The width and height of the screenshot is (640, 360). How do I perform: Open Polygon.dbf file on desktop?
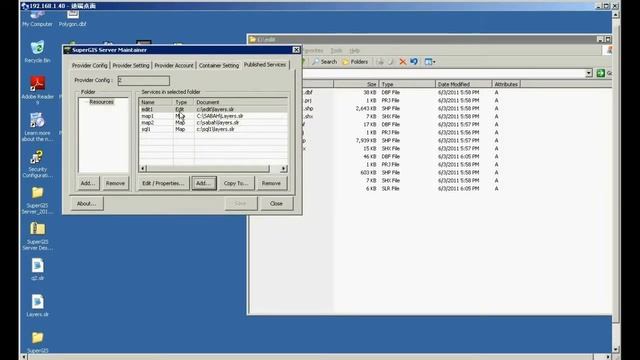73,18
